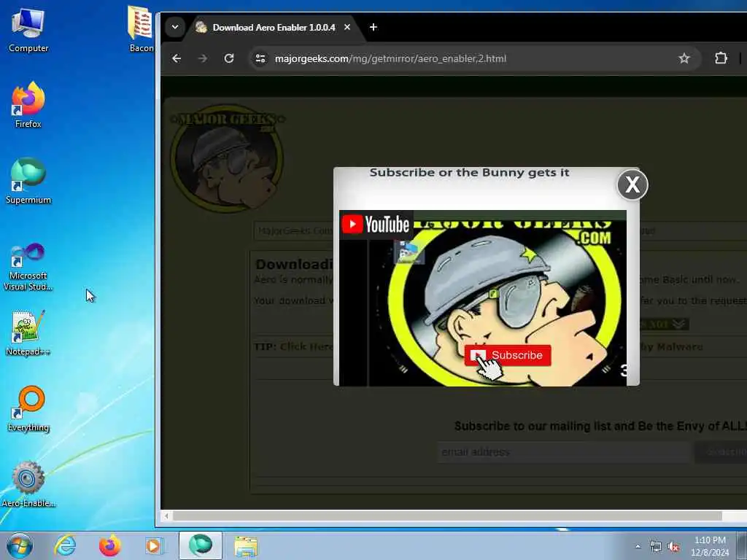Open the Computer desktop icon
Screen dimensions: 747x560
[x=28, y=29]
